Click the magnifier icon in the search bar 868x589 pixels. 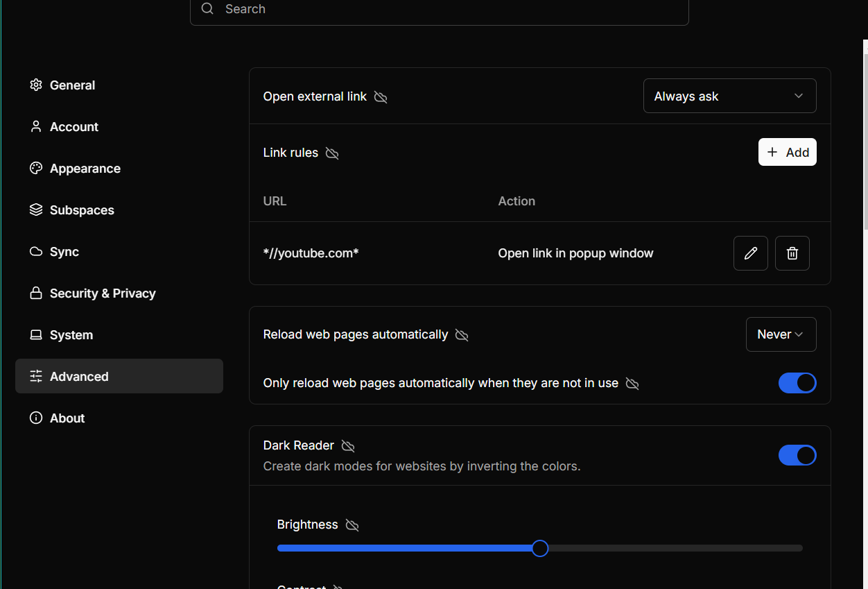tap(207, 9)
